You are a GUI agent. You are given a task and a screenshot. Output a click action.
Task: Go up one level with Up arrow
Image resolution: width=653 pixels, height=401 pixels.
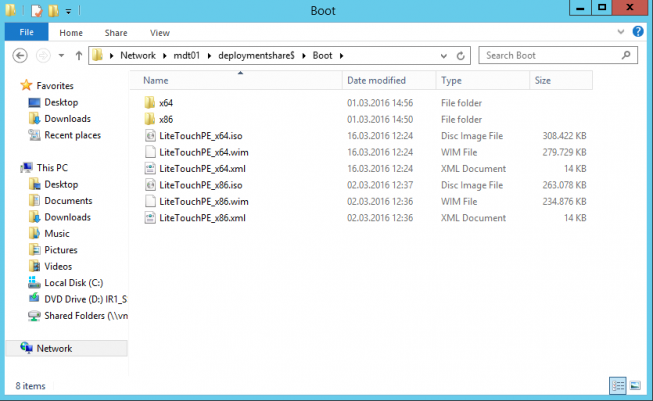click(x=78, y=55)
